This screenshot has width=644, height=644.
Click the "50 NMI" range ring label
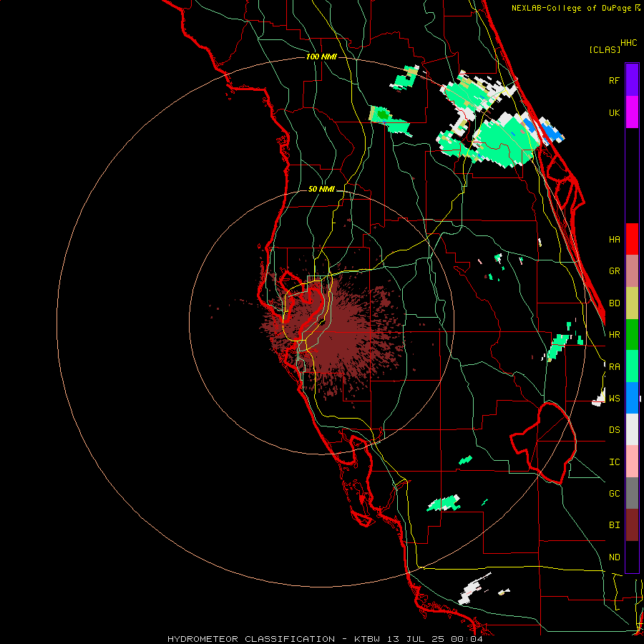[321, 189]
